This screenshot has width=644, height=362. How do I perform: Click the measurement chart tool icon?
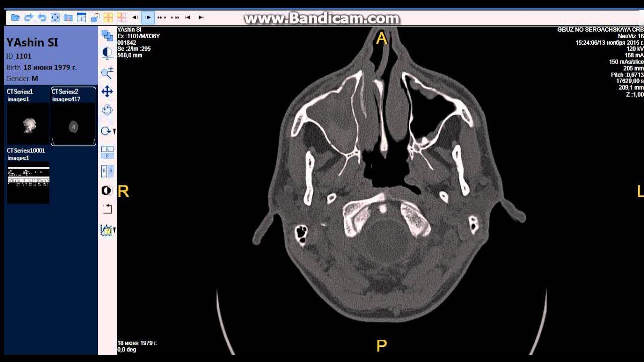click(106, 230)
